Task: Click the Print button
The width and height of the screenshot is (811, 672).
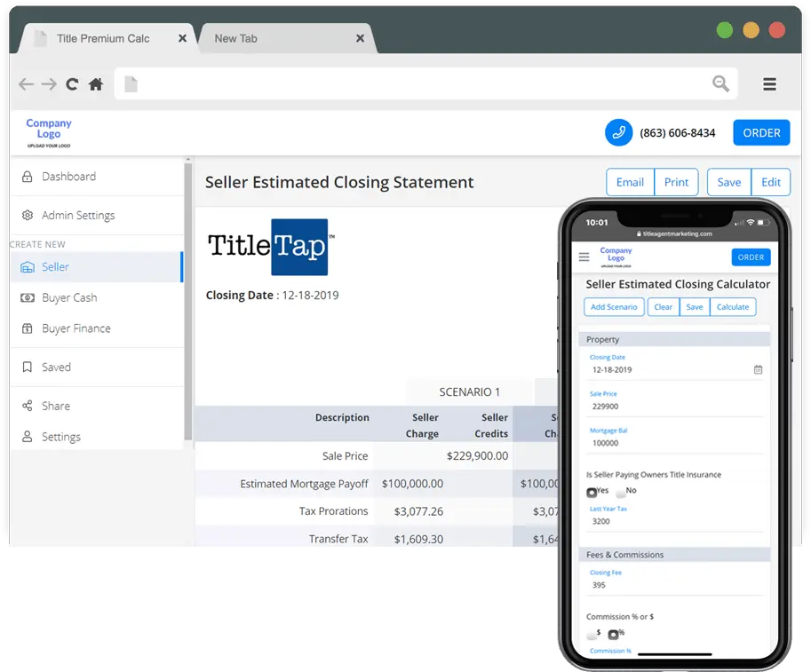Action: click(x=676, y=182)
